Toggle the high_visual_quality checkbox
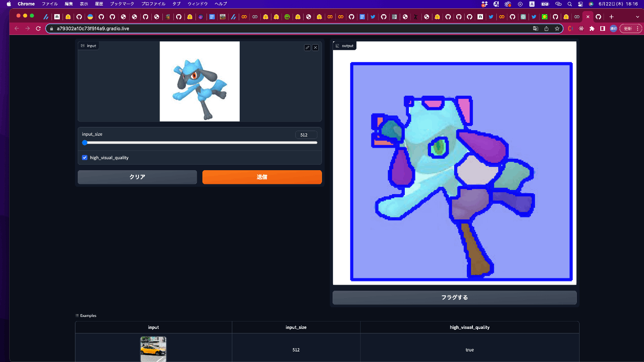 coord(85,158)
